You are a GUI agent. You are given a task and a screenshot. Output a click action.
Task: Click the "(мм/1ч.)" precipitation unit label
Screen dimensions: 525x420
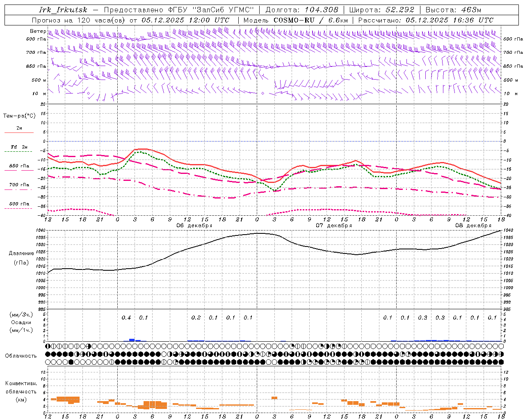pyautogui.click(x=21, y=330)
